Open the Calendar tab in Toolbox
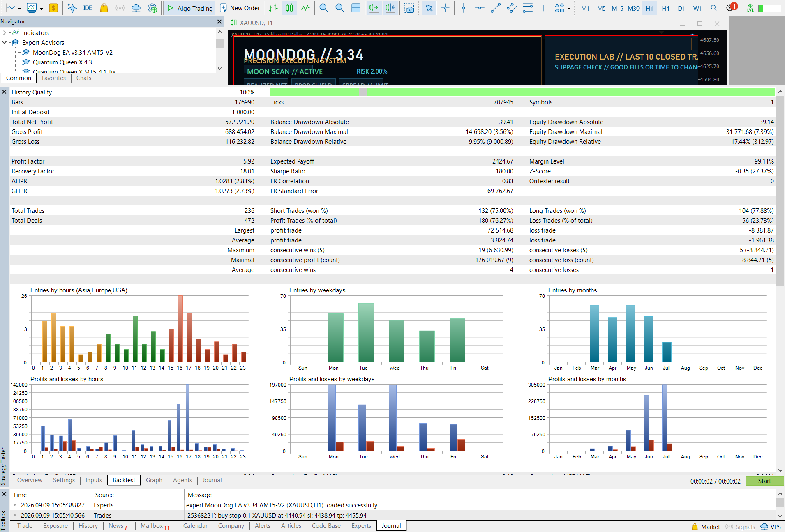Image resolution: width=785 pixels, height=532 pixels. pos(195,526)
